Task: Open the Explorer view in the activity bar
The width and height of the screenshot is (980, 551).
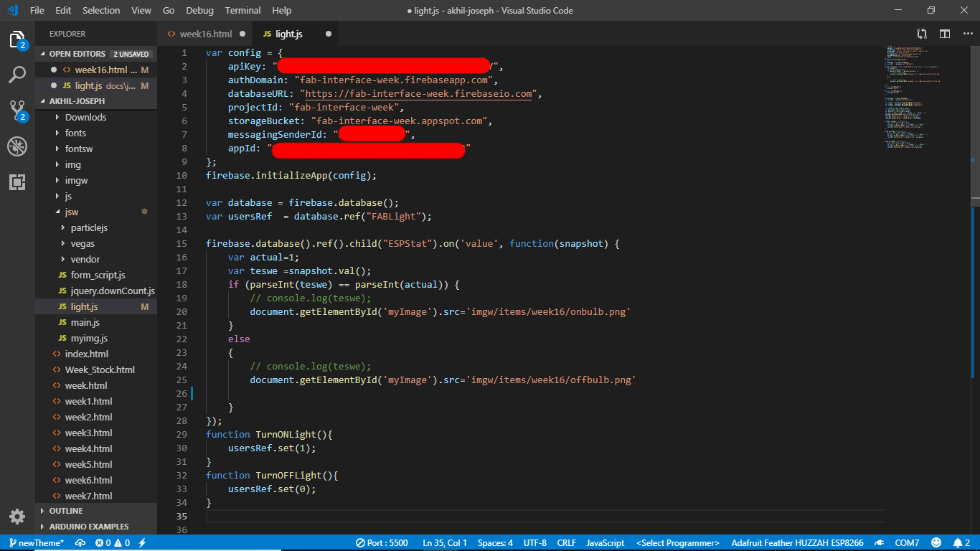Action: (17, 39)
